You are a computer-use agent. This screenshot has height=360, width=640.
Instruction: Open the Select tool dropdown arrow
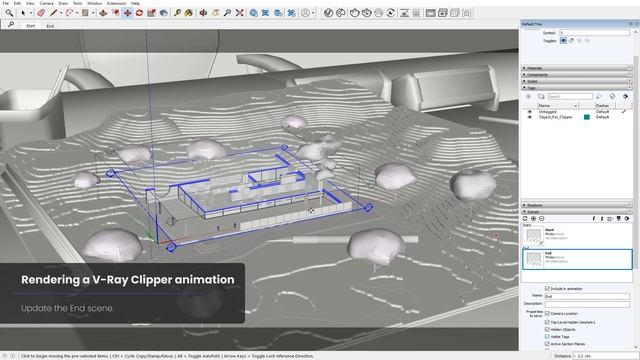31,13
